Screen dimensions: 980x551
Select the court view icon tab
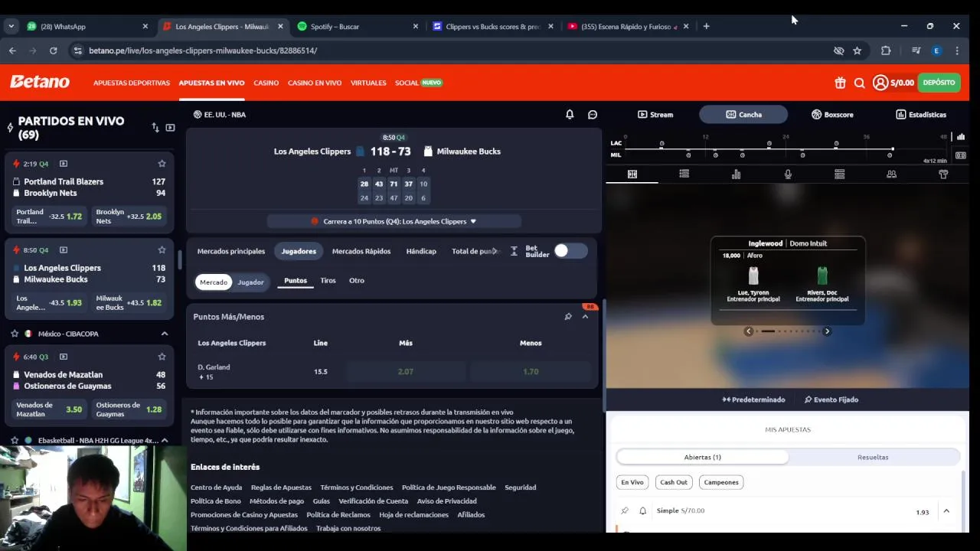tap(632, 174)
